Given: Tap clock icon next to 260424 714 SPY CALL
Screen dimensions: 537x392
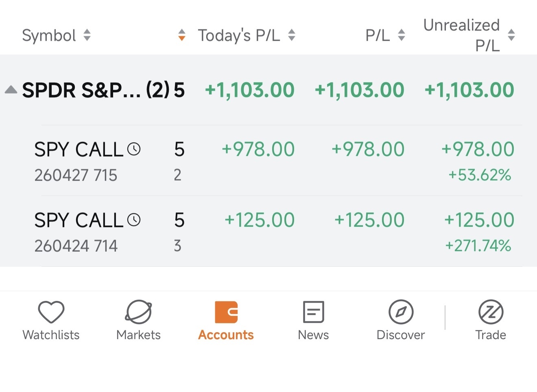Looking at the screenshot, I should 134,220.
